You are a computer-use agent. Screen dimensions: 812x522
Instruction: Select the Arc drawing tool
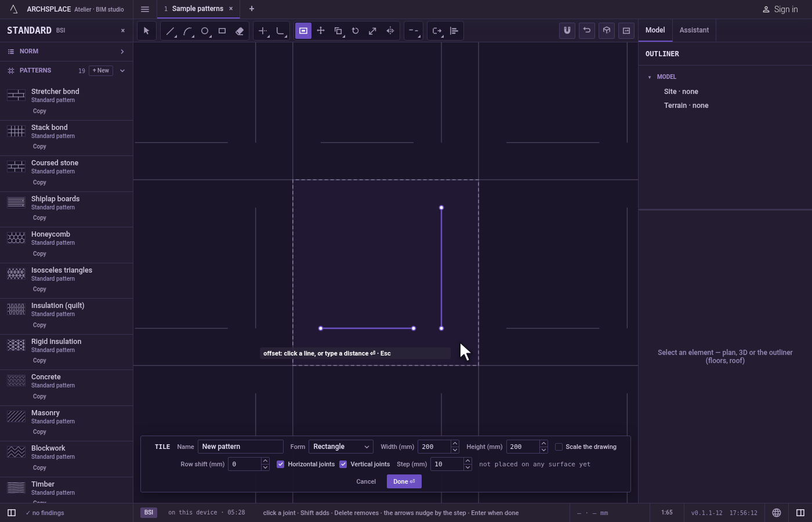187,31
